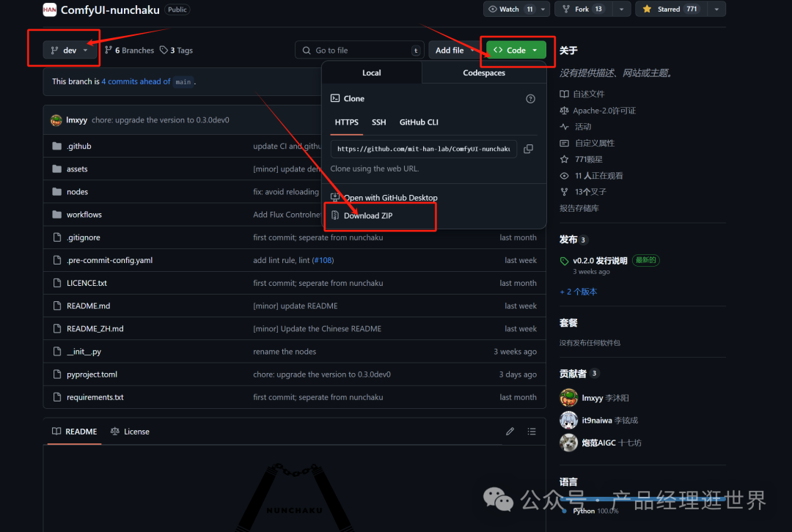The width and height of the screenshot is (792, 532).
Task: Open the 自定义属性 custom properties link
Action: click(x=587, y=143)
